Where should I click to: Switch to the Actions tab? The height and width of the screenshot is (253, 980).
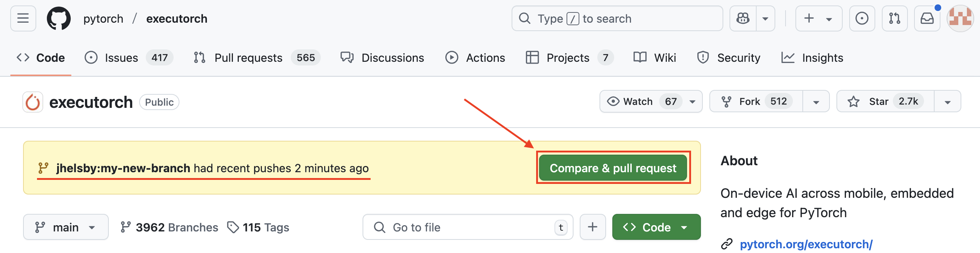475,58
